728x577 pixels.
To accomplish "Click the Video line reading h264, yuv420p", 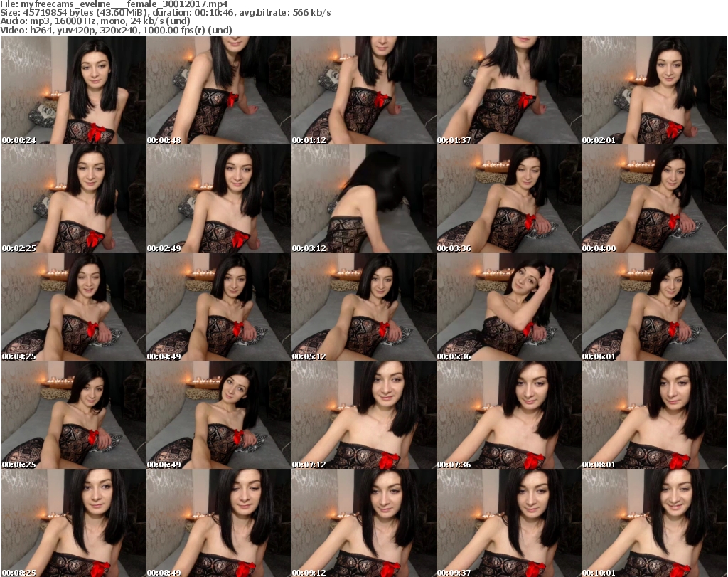I will click(x=116, y=30).
